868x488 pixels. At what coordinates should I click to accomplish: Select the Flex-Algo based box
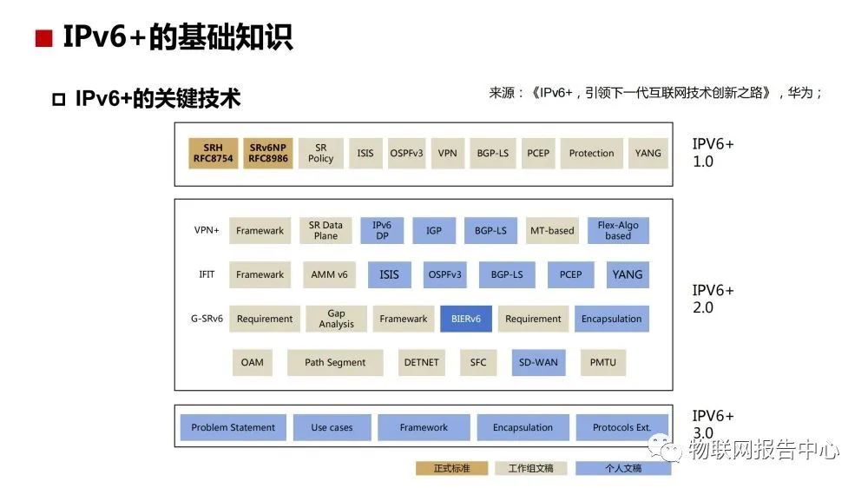point(618,230)
